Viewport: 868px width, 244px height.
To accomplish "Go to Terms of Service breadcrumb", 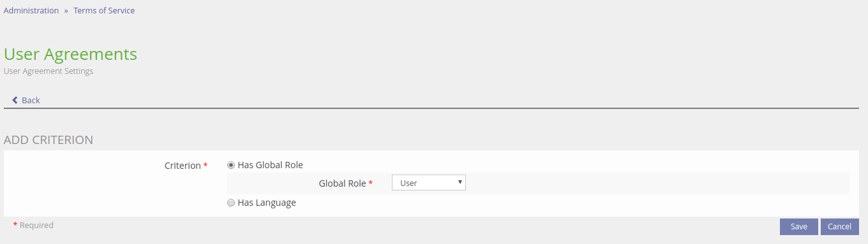I will (x=104, y=10).
